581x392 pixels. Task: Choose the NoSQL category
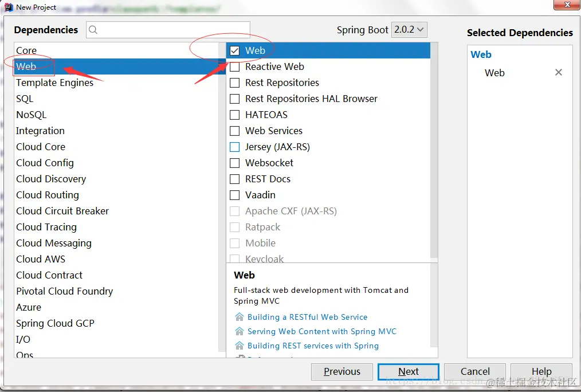[116, 115]
